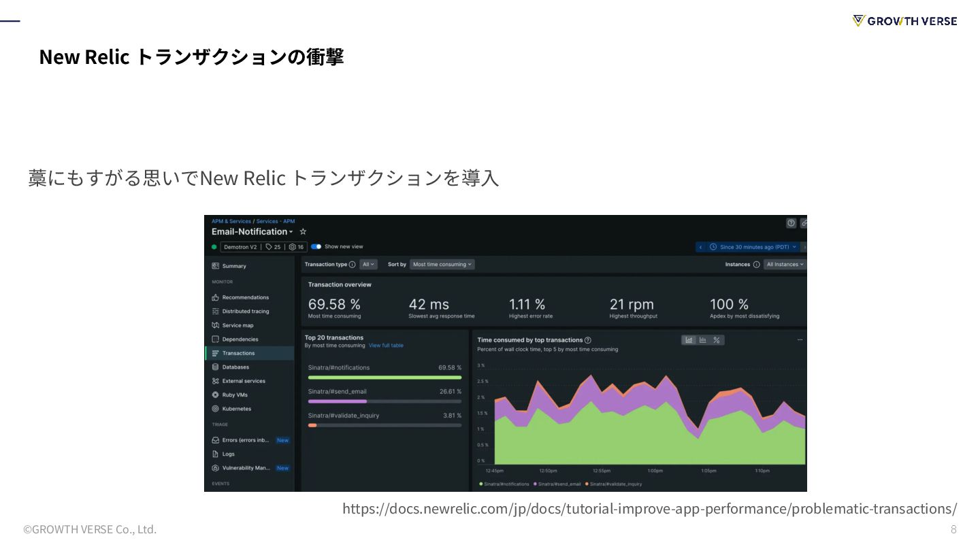
Task: Open the chart's three-dot options menu
Action: pyautogui.click(x=800, y=339)
